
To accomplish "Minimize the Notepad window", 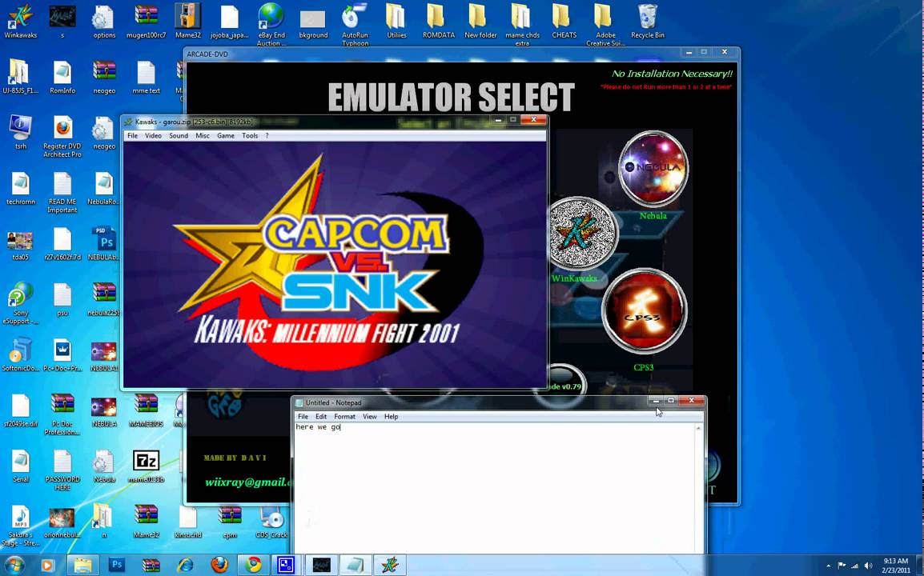I will [x=656, y=401].
